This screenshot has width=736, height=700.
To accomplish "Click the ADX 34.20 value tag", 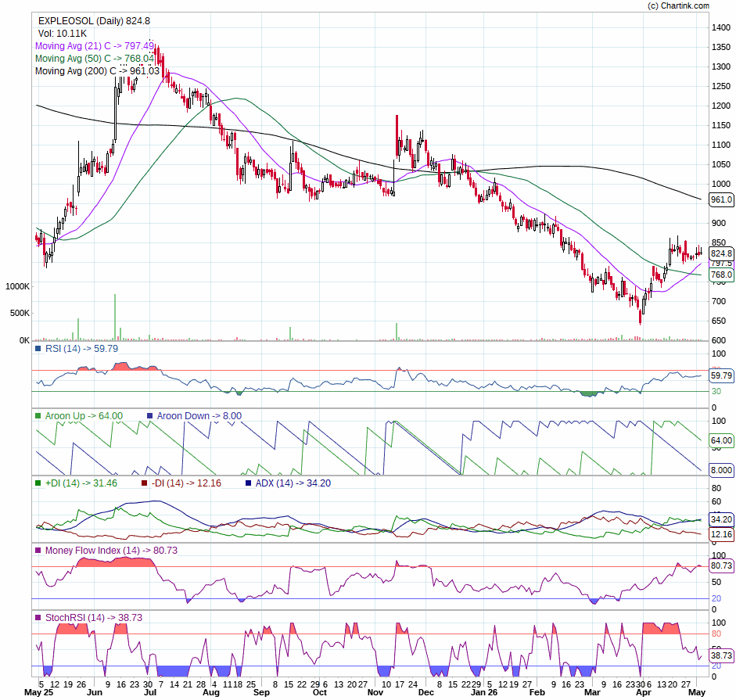I will pyautogui.click(x=721, y=519).
